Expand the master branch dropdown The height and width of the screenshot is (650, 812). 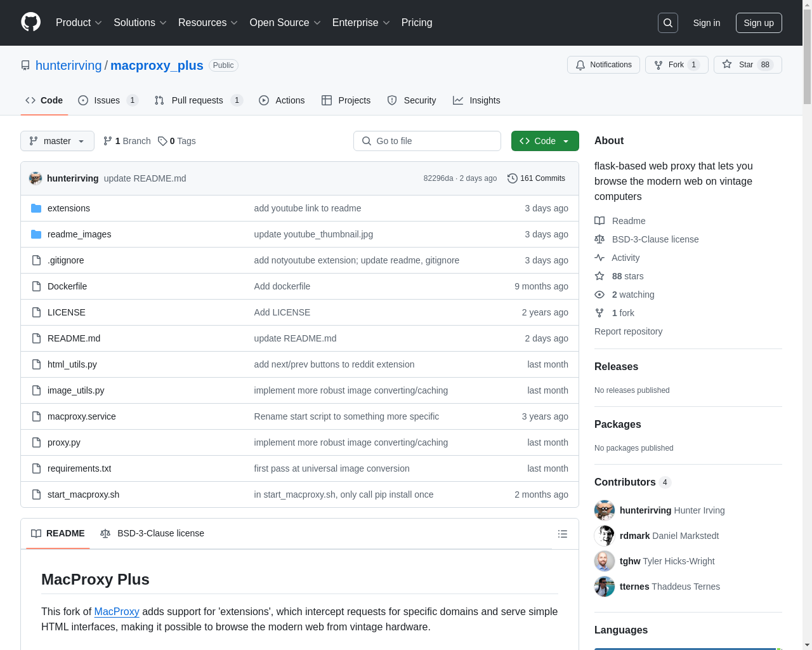57,141
